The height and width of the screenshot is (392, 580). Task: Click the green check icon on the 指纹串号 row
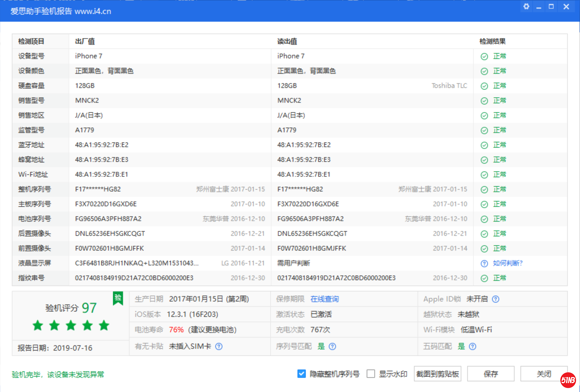484,278
